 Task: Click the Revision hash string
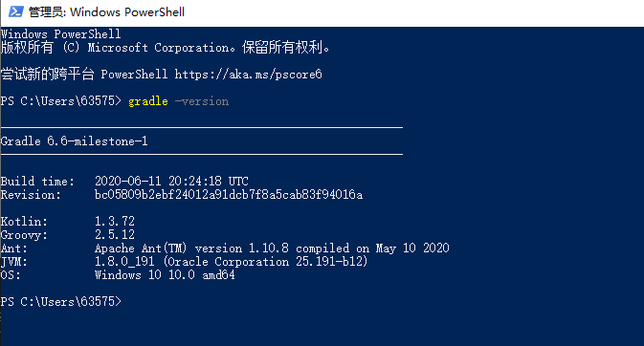pos(229,195)
